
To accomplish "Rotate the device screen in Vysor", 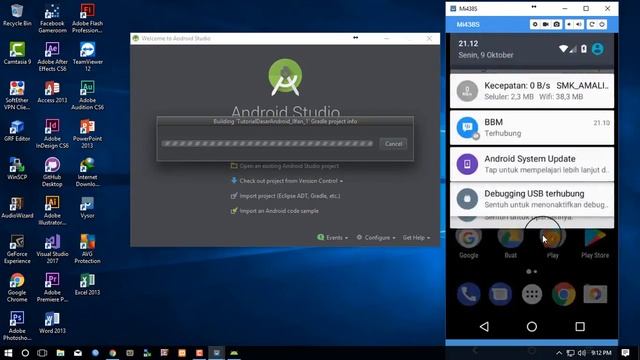I will [591, 24].
